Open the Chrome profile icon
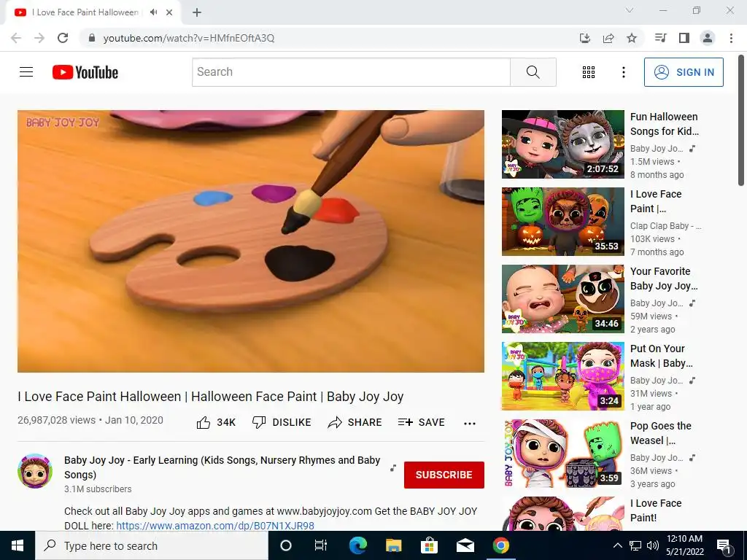The height and width of the screenshot is (560, 747). pos(708,38)
